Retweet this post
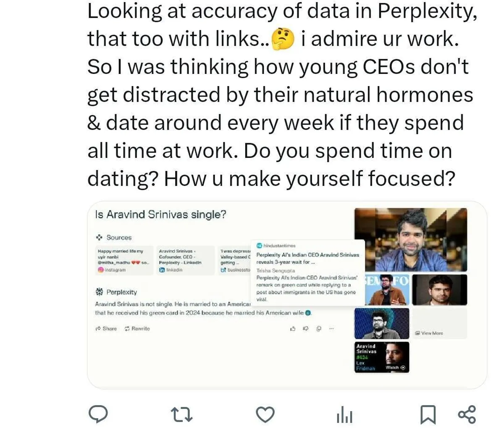Viewport: 504px width, 435px height. [x=183, y=414]
